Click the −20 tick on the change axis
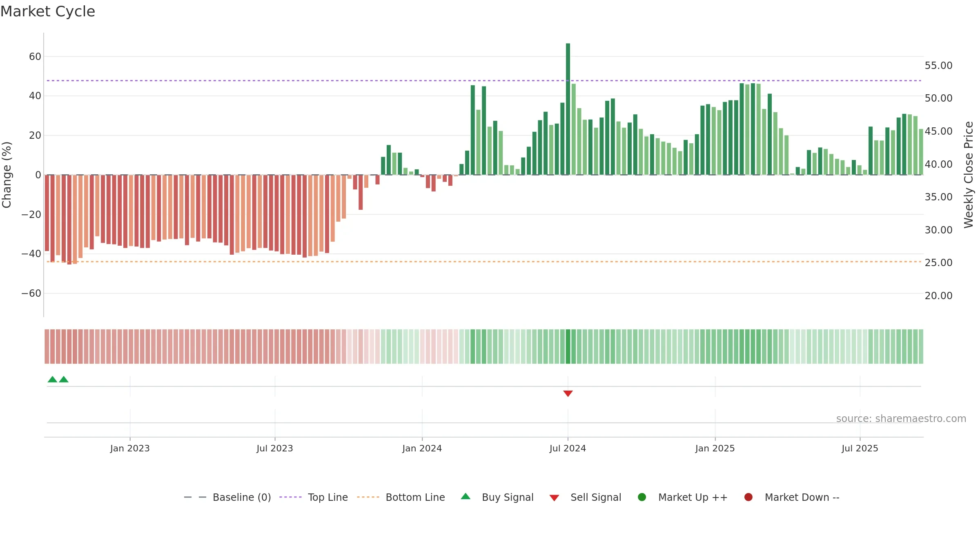 [31, 215]
